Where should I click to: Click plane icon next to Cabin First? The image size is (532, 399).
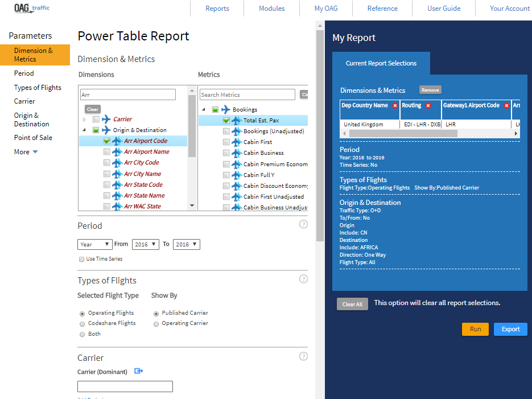(x=237, y=142)
